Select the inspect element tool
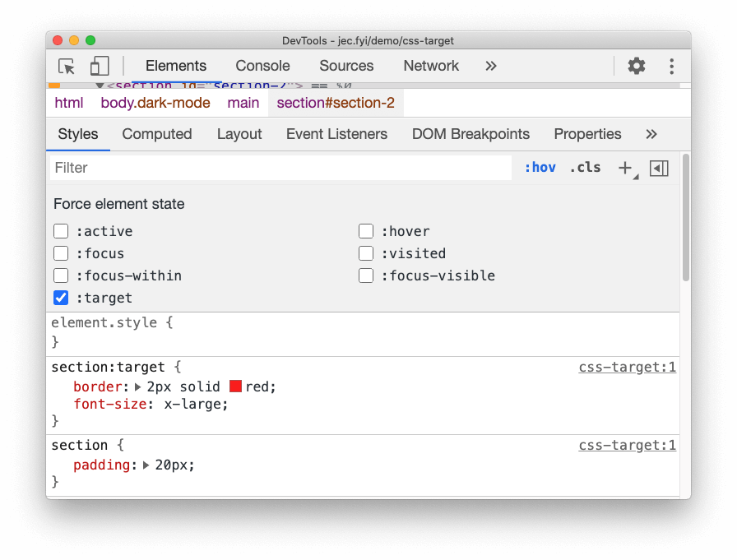 tap(66, 67)
